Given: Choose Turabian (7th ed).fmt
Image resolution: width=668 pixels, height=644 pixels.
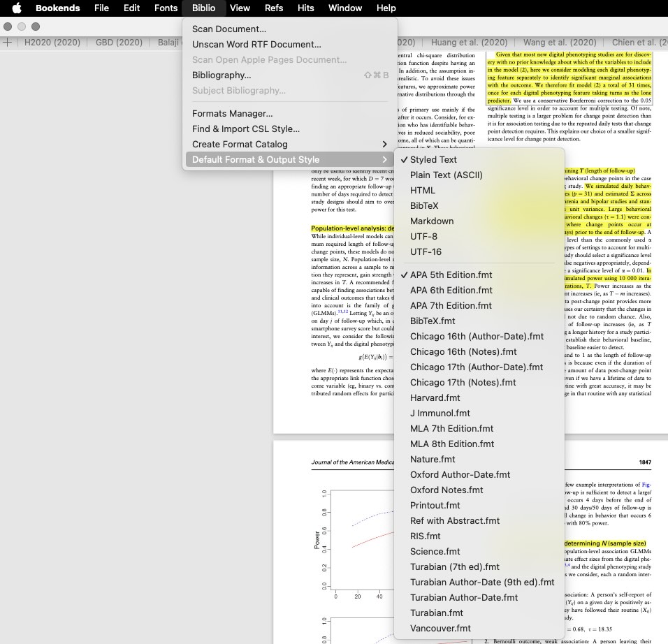Looking at the screenshot, I should [x=479, y=566].
